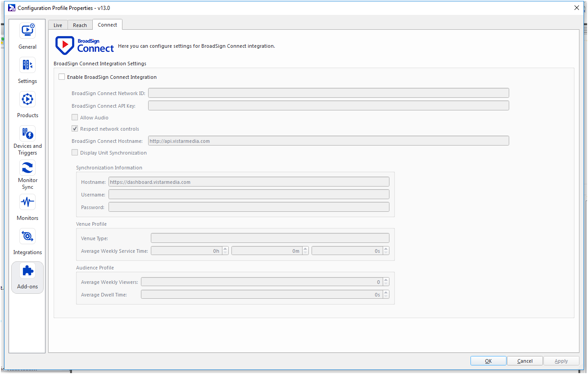Decrease Average Dwell Time value

(x=386, y=297)
